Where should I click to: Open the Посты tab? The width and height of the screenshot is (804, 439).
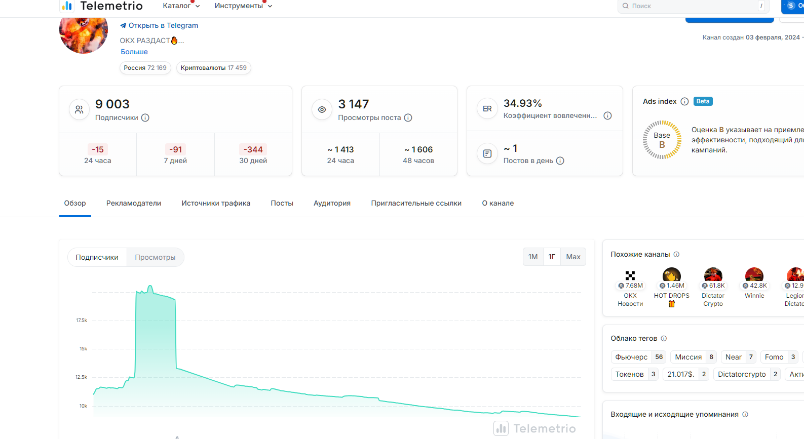point(282,203)
